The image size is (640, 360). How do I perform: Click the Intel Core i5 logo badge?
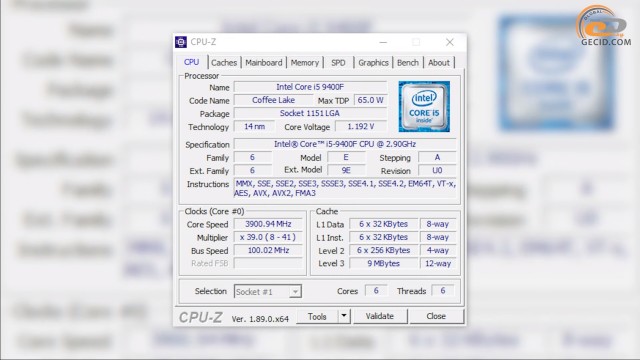[x=424, y=107]
